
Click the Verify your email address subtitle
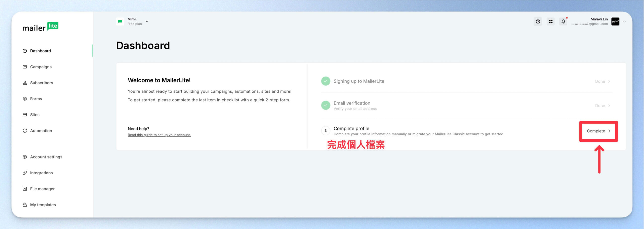point(355,109)
